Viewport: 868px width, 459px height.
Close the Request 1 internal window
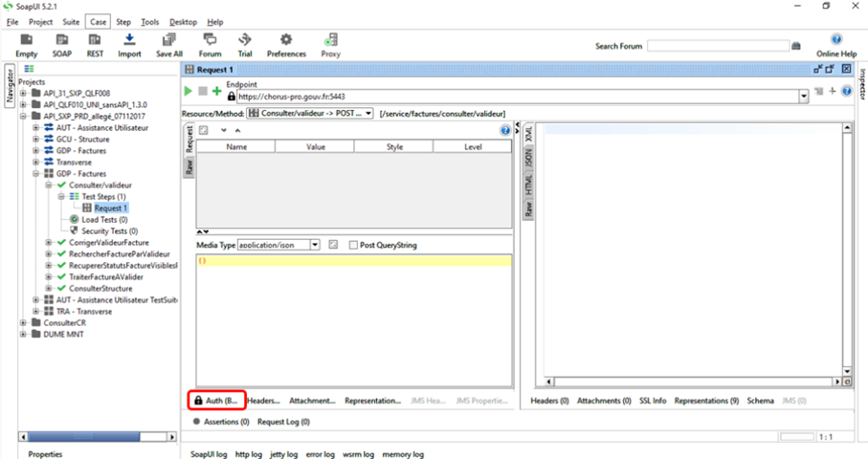(x=846, y=69)
